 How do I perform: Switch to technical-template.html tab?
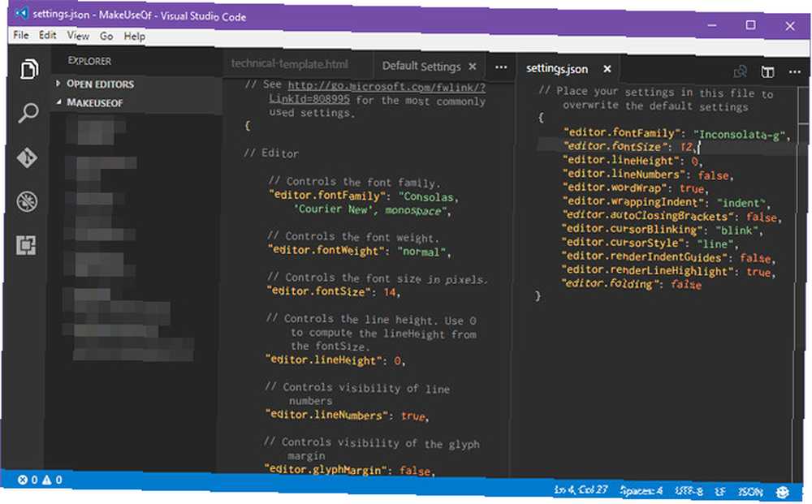[x=290, y=63]
